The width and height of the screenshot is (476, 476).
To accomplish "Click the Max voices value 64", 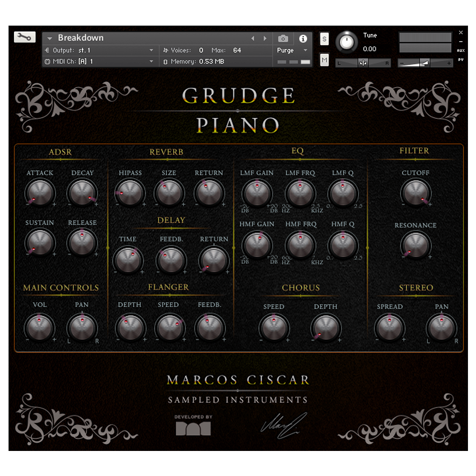I will pos(237,51).
